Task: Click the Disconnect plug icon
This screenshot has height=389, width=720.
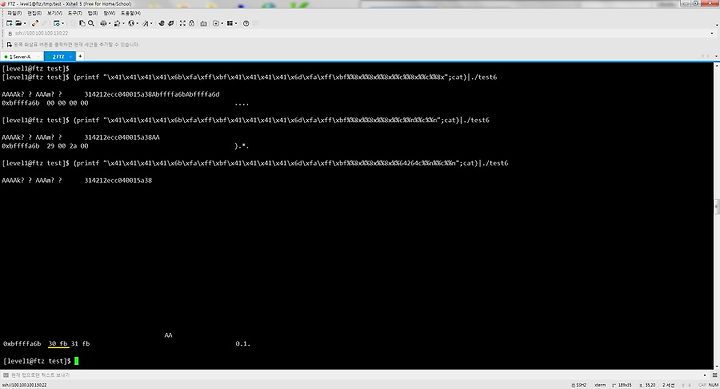Action: (35, 23)
